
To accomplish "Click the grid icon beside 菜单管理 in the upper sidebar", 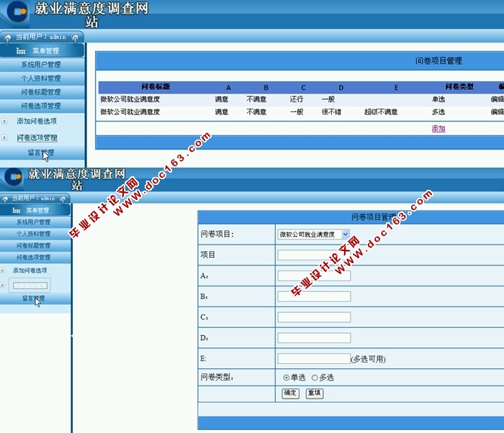I will pos(21,51).
